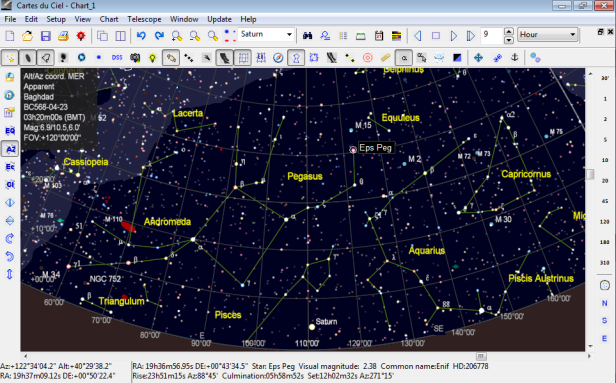Image resolution: width=616 pixels, height=383 pixels.
Task: Increase the time step value with up arrow
Action: pyautogui.click(x=508, y=31)
